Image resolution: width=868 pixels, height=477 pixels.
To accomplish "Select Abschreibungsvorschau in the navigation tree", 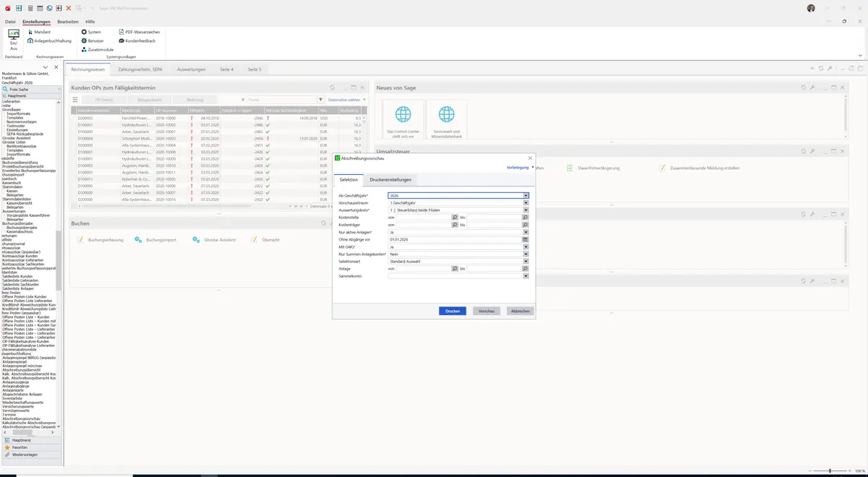I will (x=23, y=418).
